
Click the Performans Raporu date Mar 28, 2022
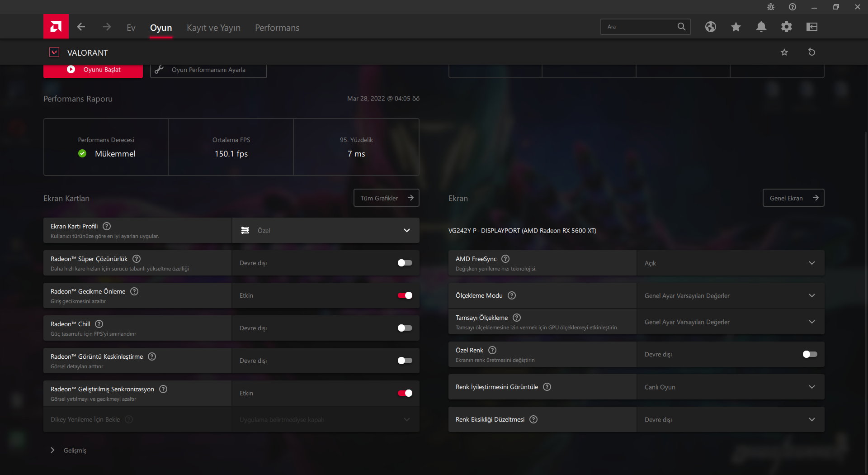383,99
